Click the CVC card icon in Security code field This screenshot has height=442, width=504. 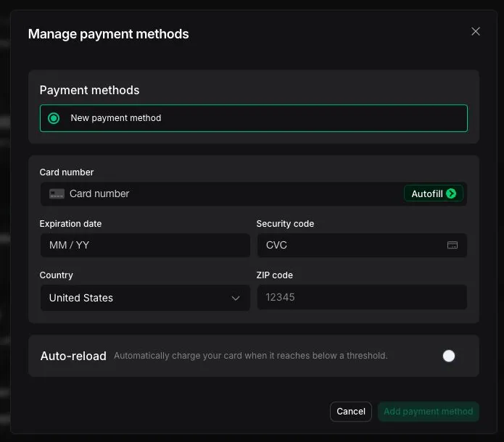click(453, 245)
